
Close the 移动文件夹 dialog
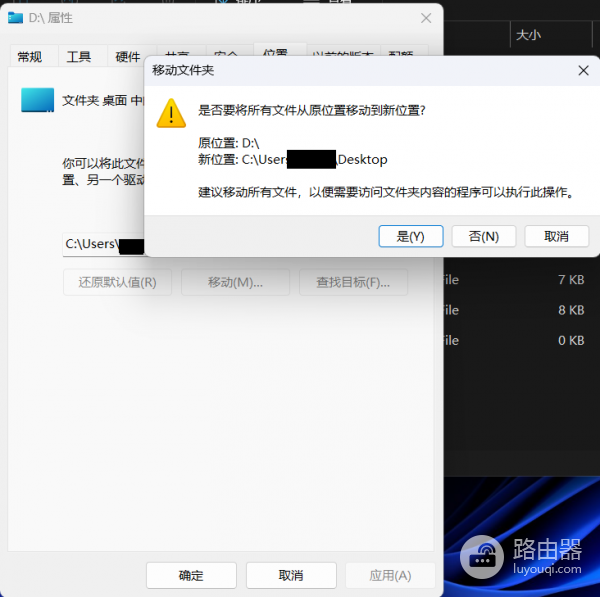click(583, 70)
